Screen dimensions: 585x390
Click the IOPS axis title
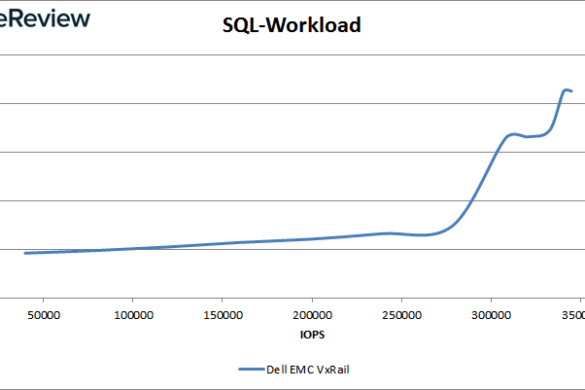(312, 334)
